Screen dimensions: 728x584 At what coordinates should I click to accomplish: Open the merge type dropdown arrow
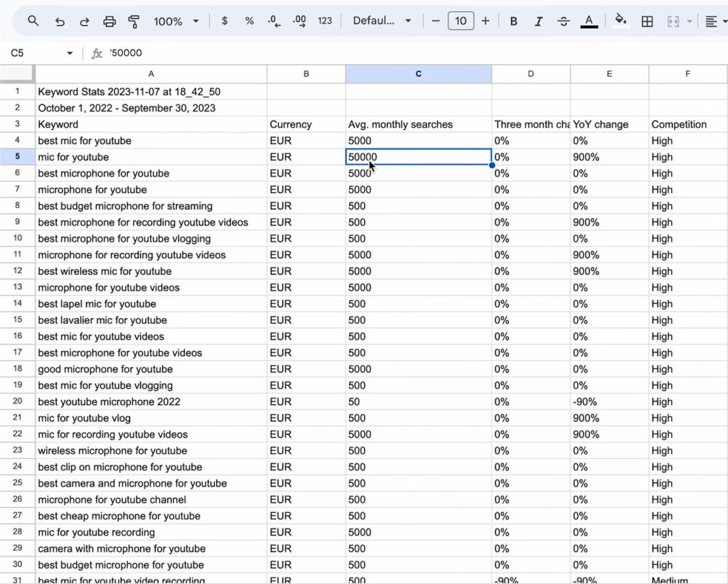coord(690,21)
